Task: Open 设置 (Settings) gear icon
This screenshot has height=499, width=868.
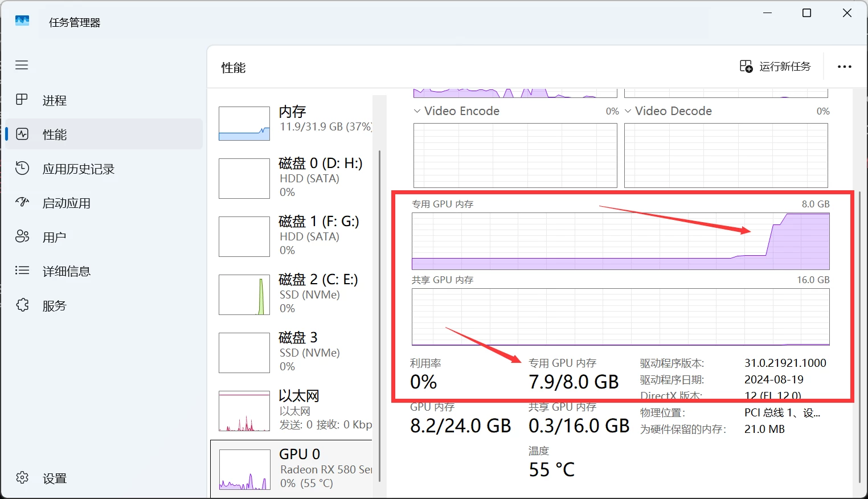Action: click(22, 478)
